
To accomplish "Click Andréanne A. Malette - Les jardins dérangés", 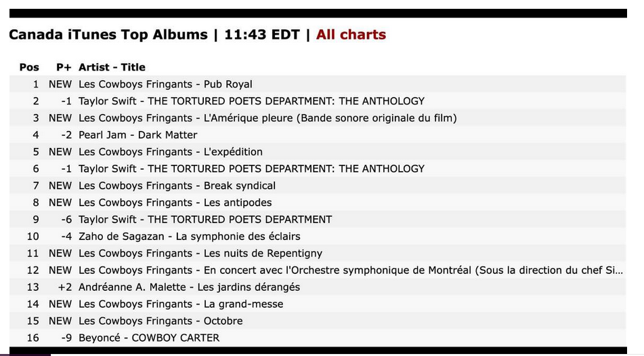I will point(189,288).
